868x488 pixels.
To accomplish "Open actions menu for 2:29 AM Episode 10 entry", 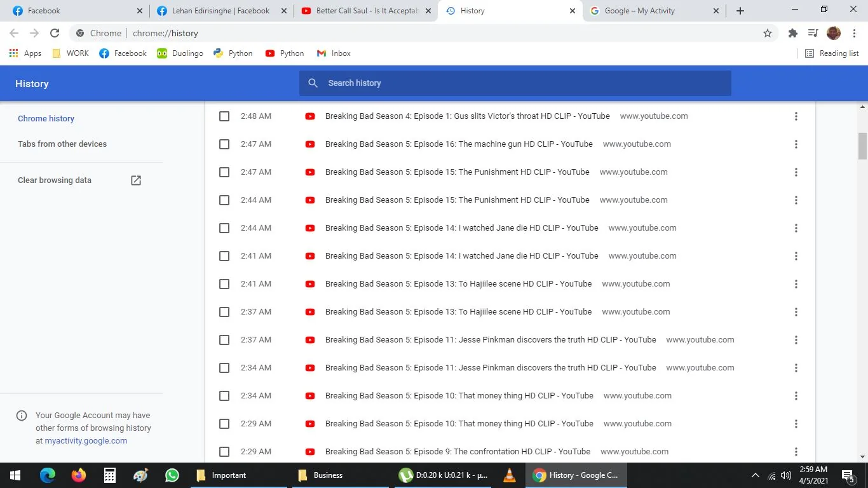I will 796,424.
